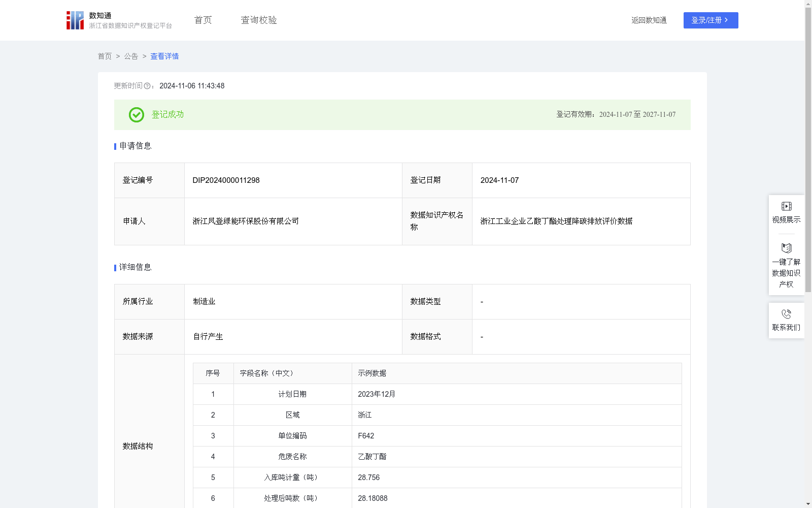Click the 登录/注册 button
Screen dimensions: 812x508
click(710, 20)
